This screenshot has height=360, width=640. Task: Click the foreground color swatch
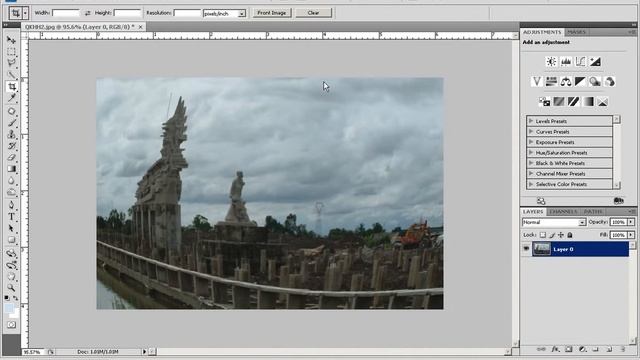tap(9, 309)
